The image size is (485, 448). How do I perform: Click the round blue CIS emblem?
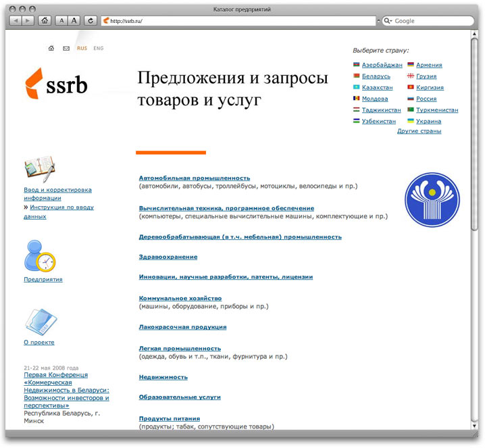coord(432,199)
